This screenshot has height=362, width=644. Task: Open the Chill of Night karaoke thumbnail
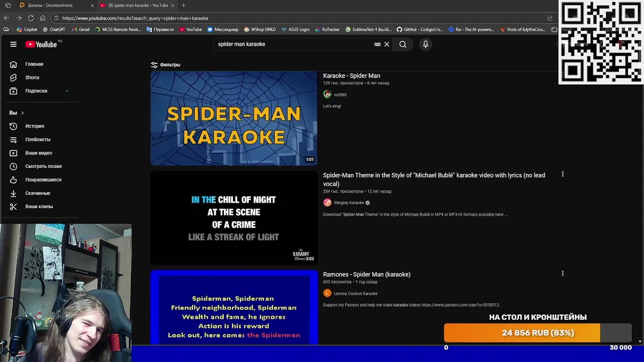(234, 218)
